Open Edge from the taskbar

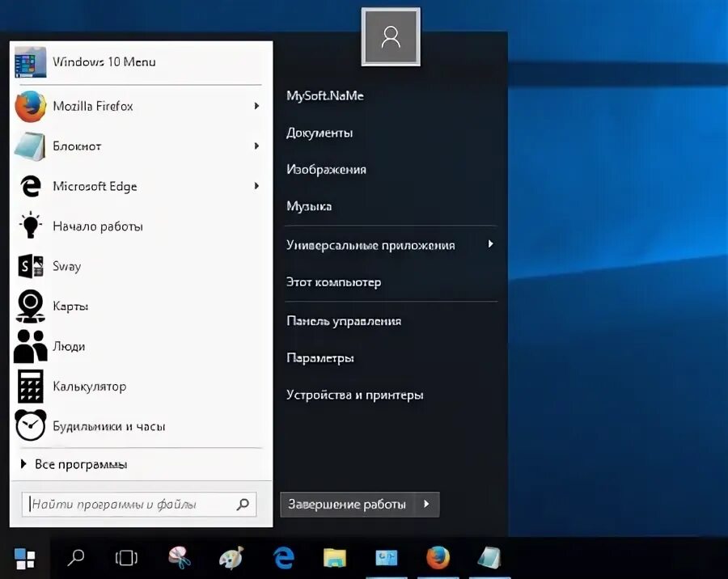[283, 558]
